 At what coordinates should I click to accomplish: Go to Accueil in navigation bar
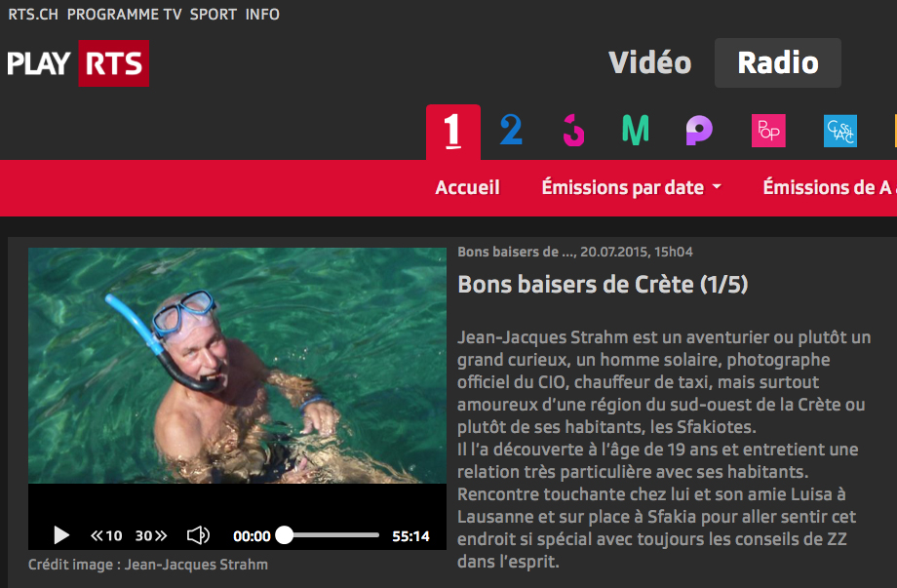point(467,187)
